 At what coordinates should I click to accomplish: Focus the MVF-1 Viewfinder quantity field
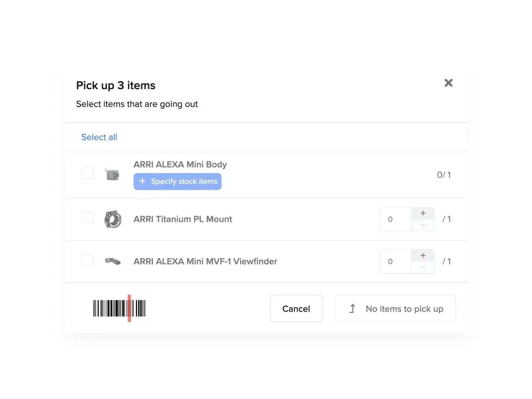point(395,261)
